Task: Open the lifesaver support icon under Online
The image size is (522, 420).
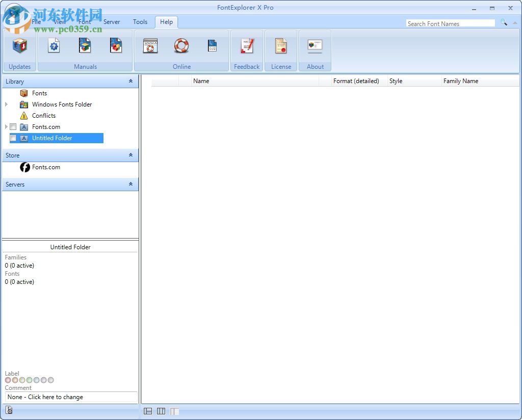Action: [x=181, y=46]
